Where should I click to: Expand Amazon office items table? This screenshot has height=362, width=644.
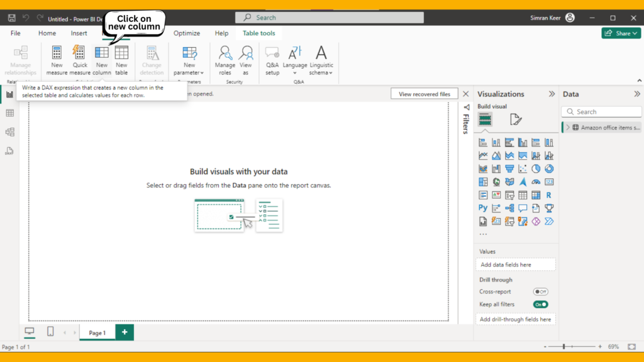(x=568, y=128)
